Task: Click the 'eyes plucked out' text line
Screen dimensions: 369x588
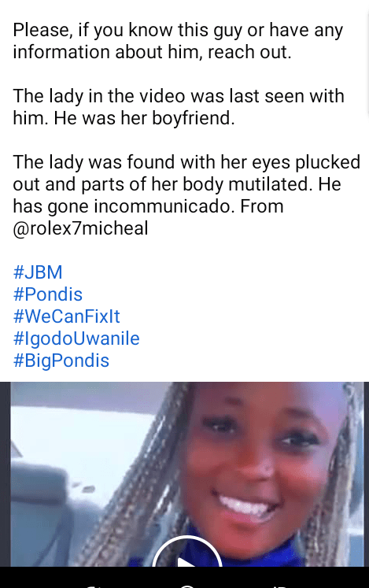Action: point(186,162)
